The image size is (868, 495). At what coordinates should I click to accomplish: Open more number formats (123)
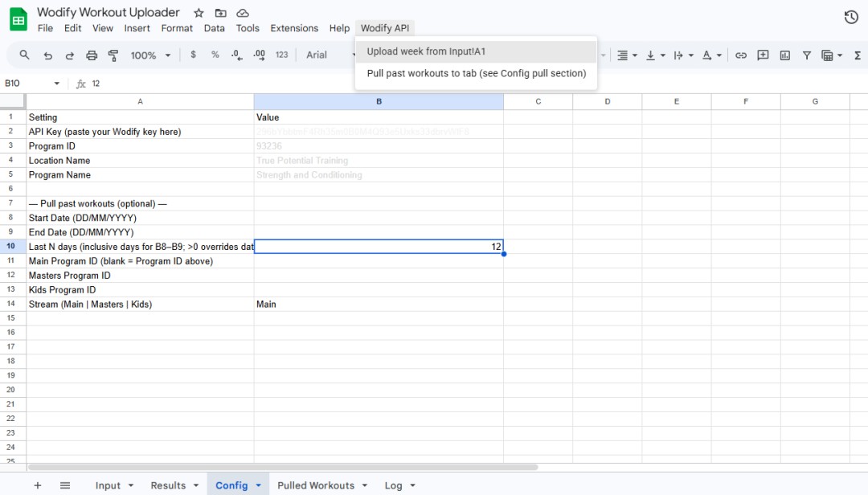click(282, 55)
